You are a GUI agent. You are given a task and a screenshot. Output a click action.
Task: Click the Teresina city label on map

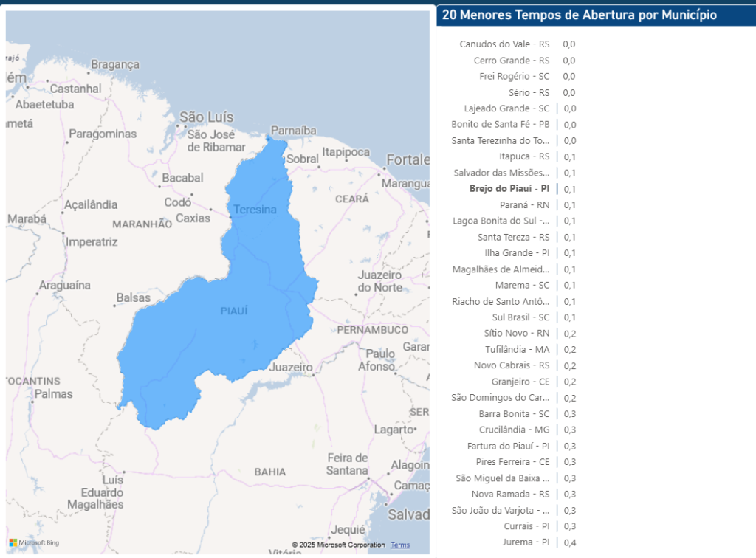click(255, 210)
